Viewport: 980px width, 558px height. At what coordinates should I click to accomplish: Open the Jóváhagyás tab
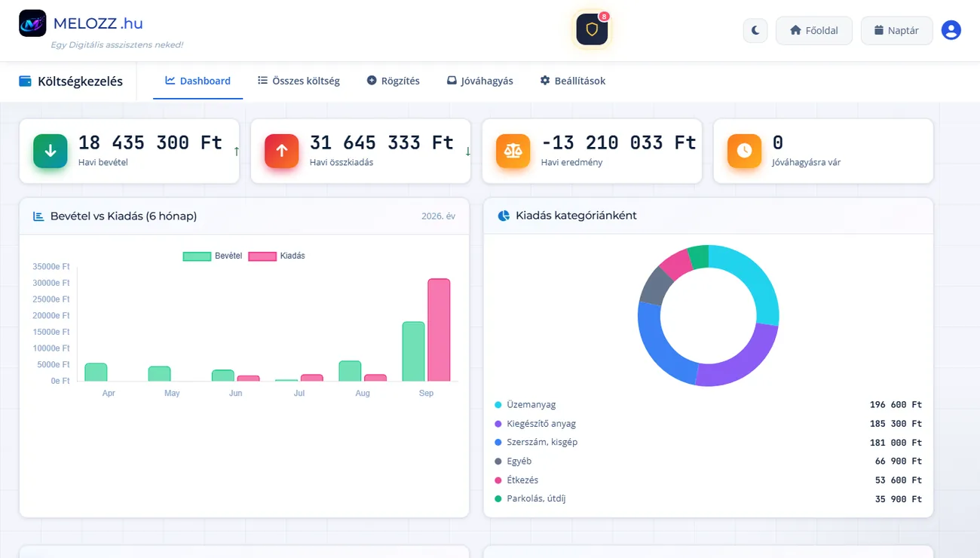480,81
